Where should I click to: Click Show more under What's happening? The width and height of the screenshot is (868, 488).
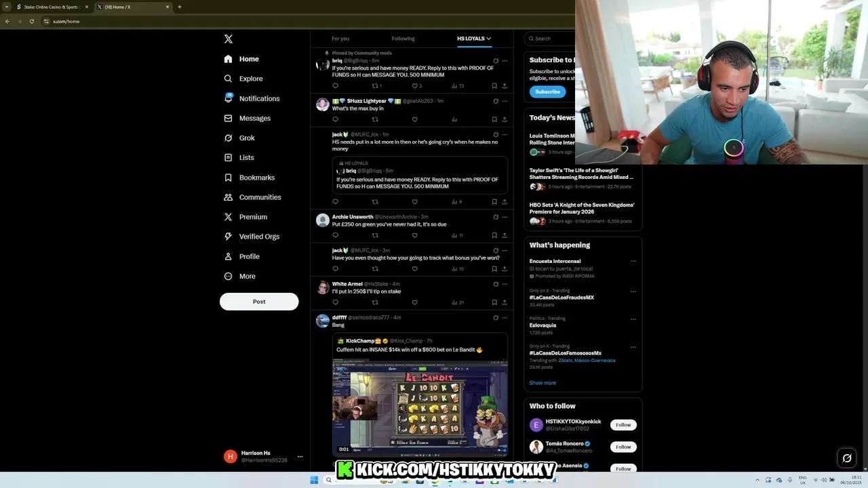click(542, 383)
